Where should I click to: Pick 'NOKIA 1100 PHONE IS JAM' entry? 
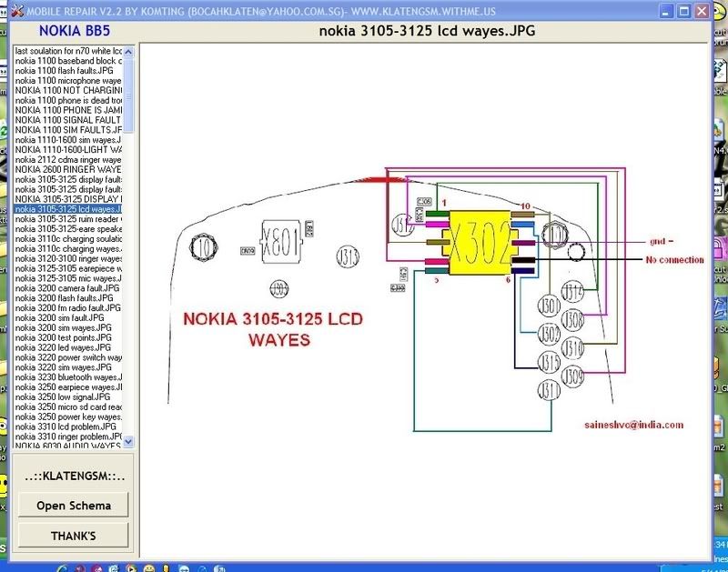coord(68,110)
